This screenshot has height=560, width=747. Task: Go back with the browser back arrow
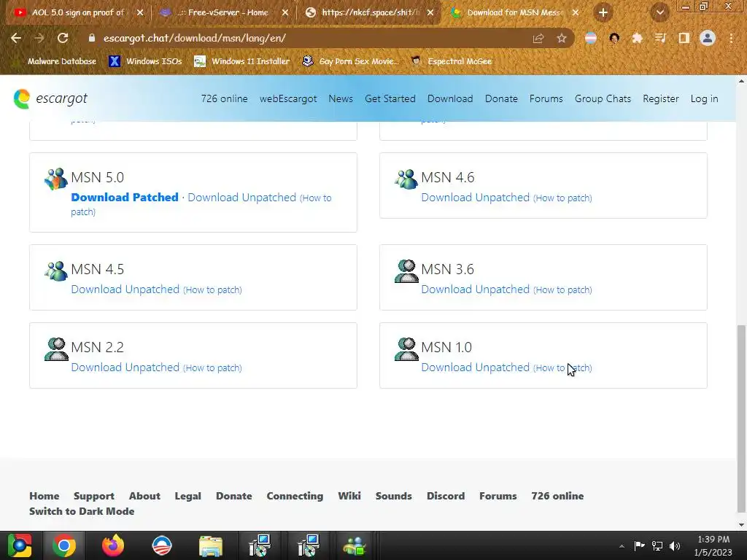click(x=16, y=38)
